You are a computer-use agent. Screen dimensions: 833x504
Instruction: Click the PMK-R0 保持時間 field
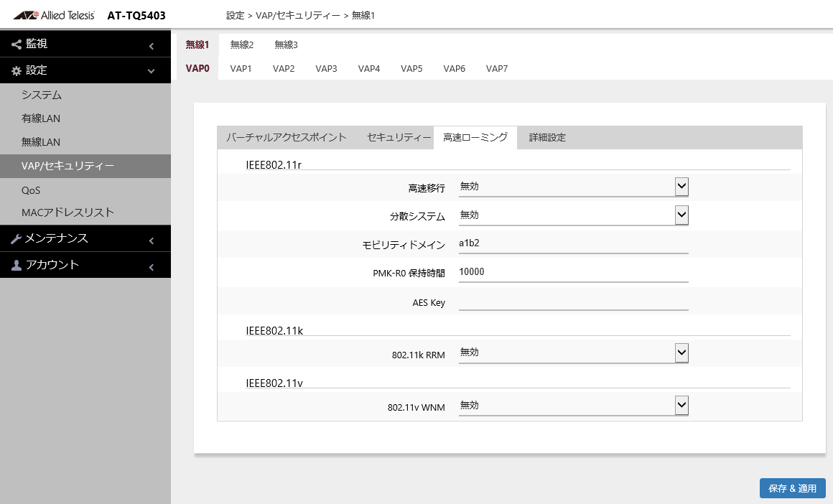pos(573,272)
